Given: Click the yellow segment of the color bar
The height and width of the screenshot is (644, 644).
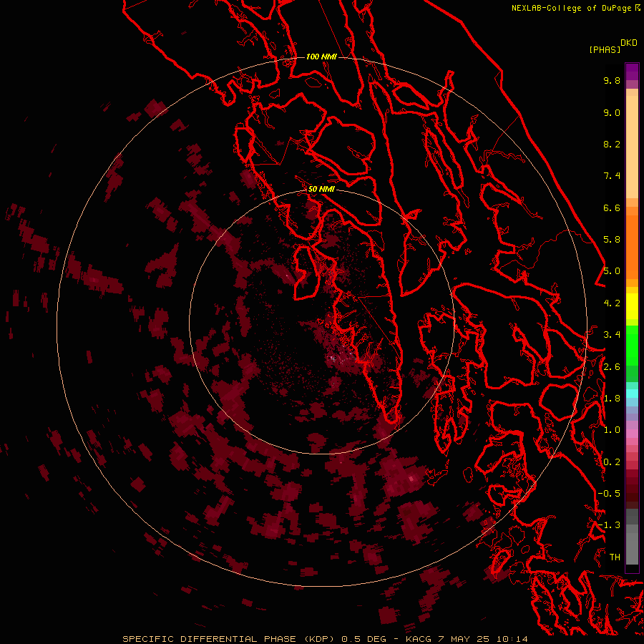Looking at the screenshot, I should click(x=632, y=306).
